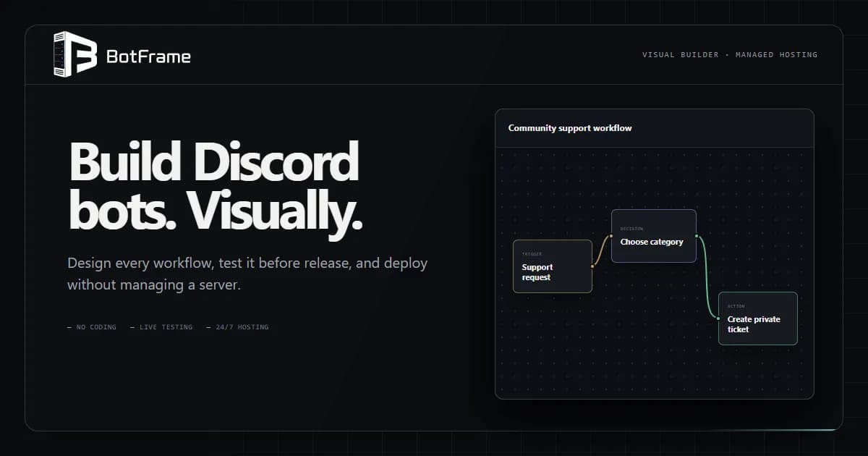Click the input port of Create private ticket

coord(718,318)
